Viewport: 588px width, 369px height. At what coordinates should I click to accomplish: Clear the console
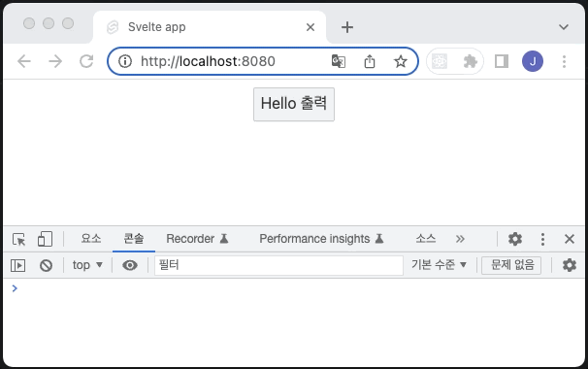click(x=47, y=265)
